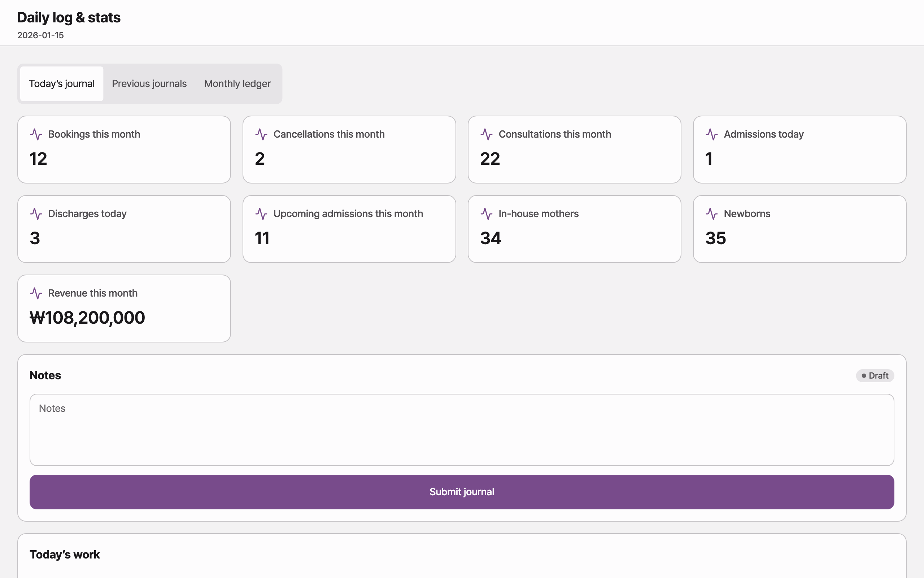Click the In-house mothers label

click(539, 214)
